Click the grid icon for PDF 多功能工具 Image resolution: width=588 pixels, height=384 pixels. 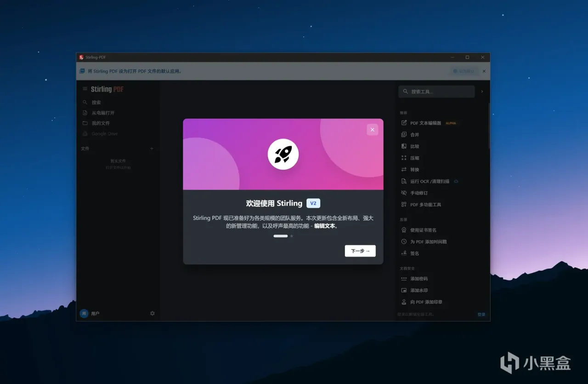click(404, 204)
